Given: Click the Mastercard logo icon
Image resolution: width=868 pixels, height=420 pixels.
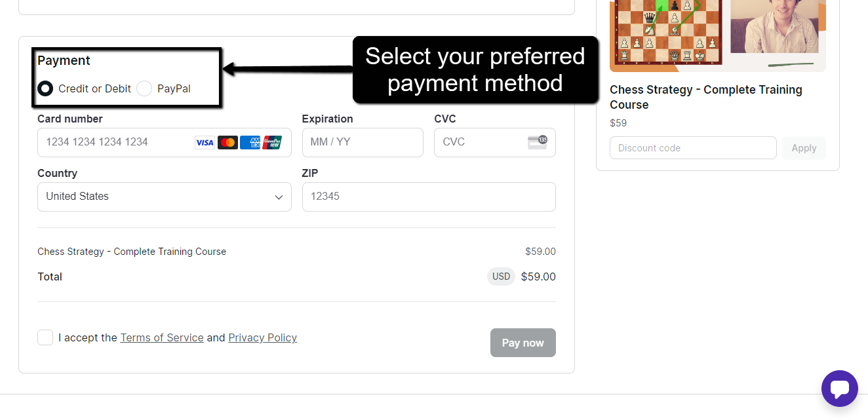Looking at the screenshot, I should coord(227,142).
